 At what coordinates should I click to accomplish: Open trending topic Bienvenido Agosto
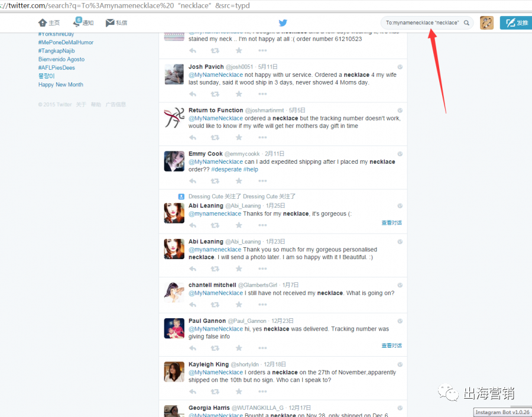tap(61, 59)
